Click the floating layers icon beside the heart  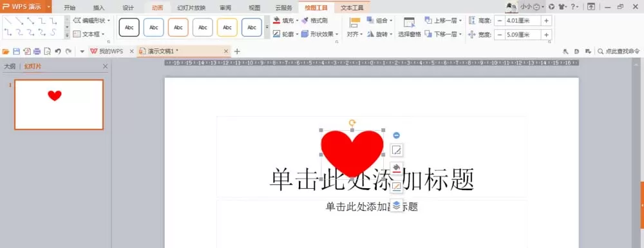pos(396,205)
